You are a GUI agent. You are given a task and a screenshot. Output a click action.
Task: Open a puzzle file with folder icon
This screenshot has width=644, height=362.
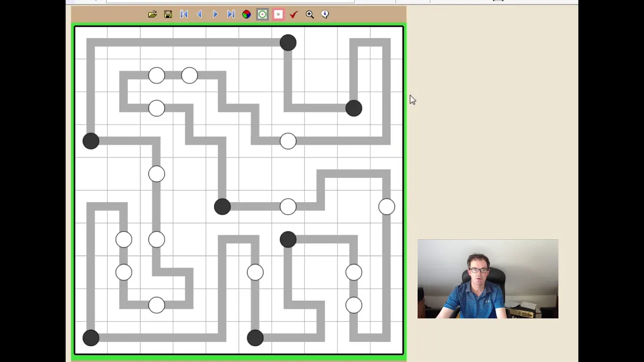coord(152,15)
